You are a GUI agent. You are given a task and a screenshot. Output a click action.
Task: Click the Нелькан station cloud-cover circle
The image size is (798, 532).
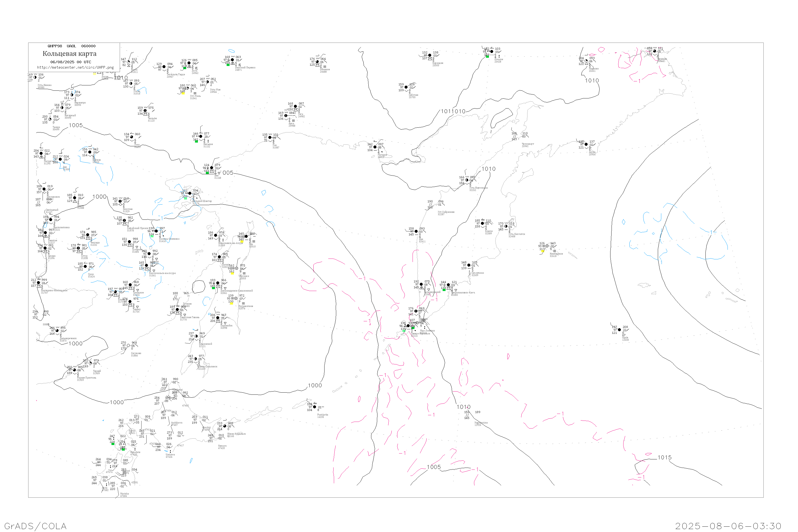click(x=201, y=136)
